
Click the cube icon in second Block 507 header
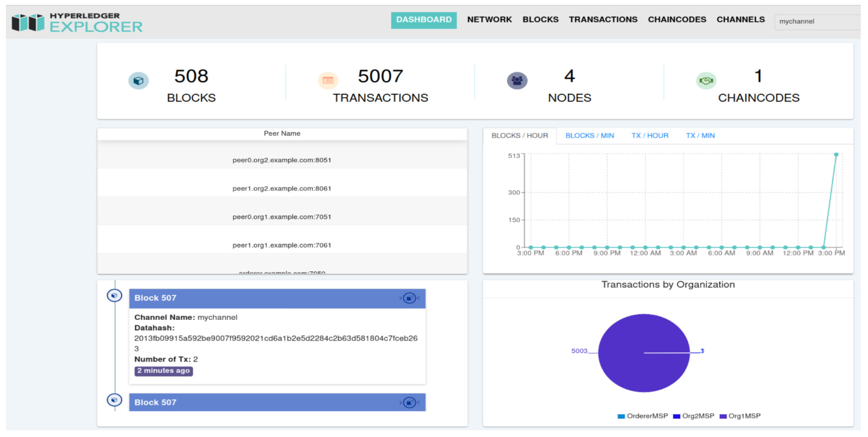click(x=409, y=402)
